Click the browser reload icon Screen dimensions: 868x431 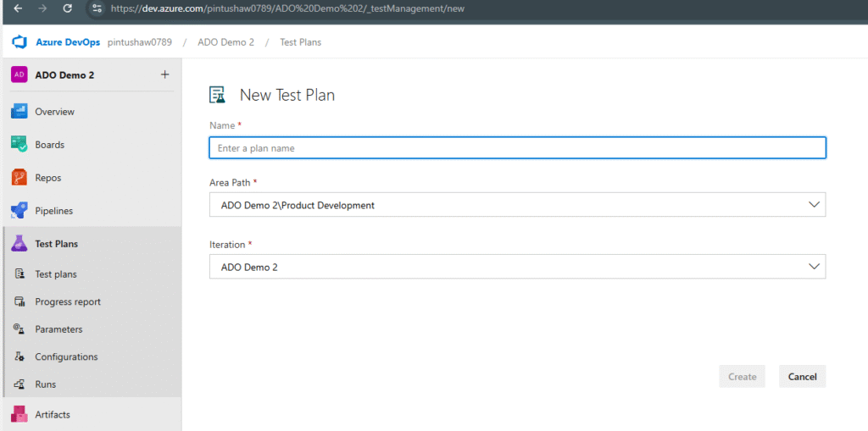point(68,8)
